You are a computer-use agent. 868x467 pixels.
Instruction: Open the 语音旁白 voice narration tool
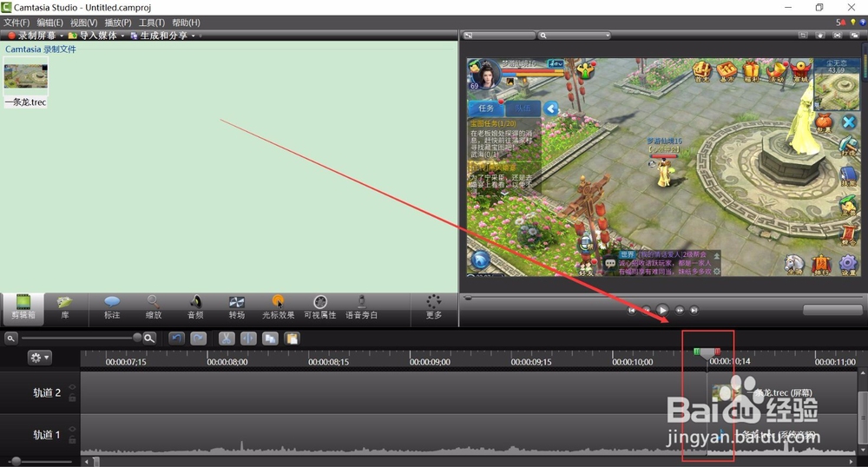click(x=361, y=308)
